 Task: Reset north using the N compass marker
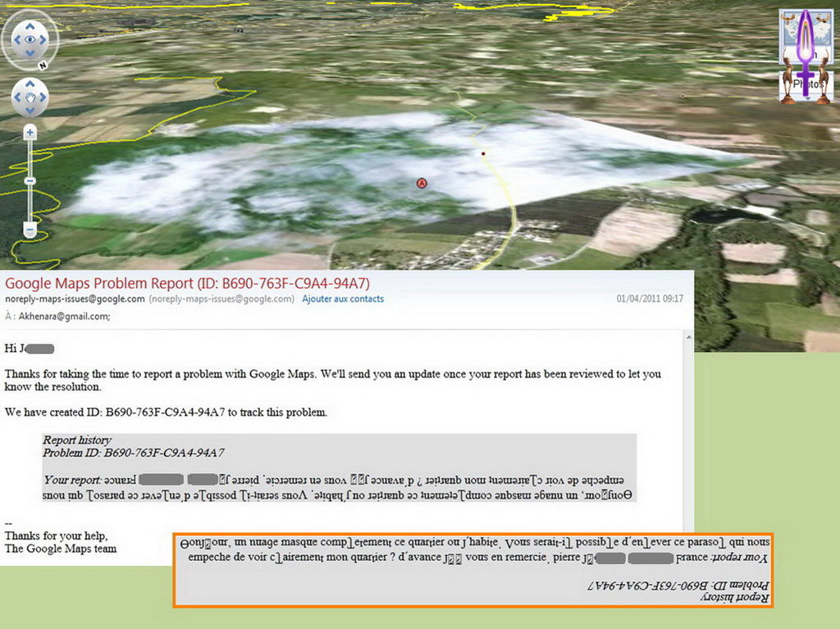coord(42,65)
